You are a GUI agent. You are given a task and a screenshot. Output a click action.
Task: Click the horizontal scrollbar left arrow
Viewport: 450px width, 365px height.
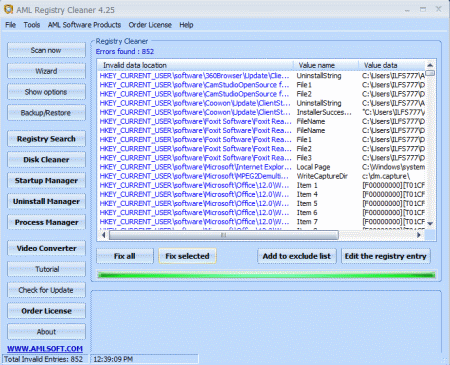click(x=103, y=235)
